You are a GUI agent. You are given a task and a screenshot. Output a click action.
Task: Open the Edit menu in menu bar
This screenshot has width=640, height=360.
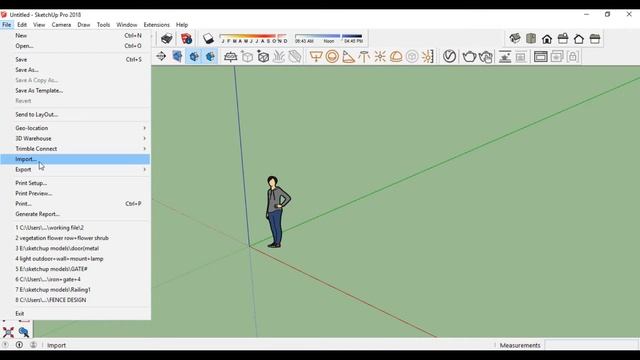point(22,25)
